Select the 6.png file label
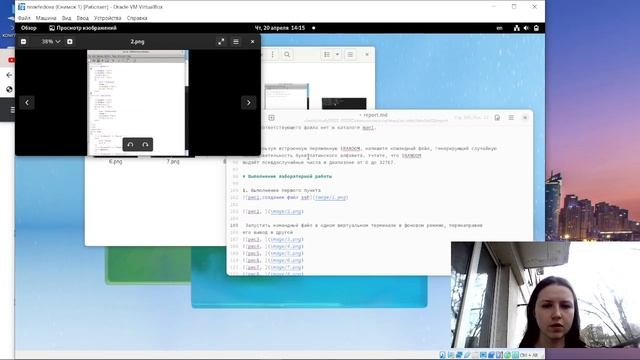This screenshot has width=640, height=360. tap(116, 162)
